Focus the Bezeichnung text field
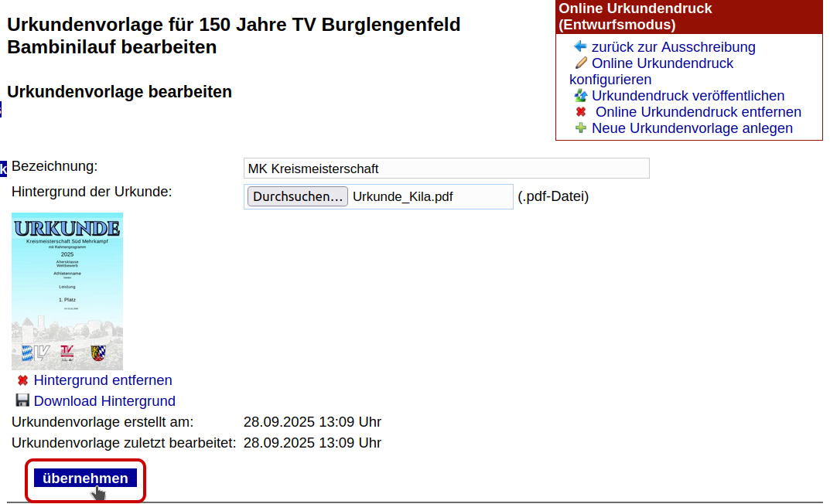830x504 pixels. tap(446, 169)
